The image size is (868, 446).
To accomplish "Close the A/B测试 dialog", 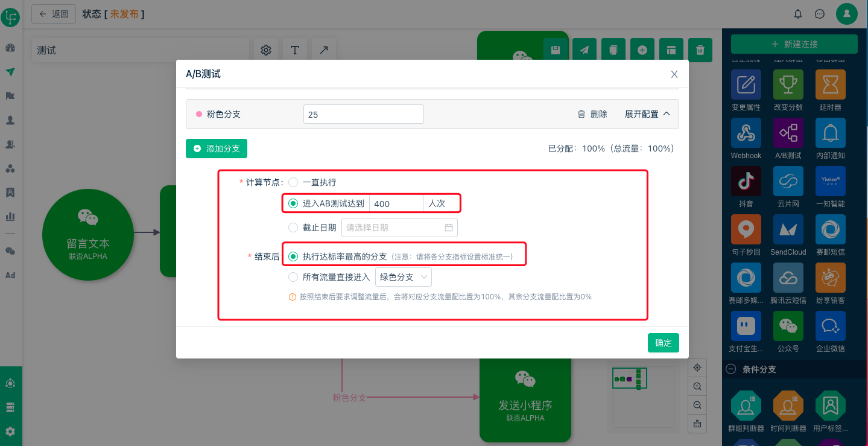I will 674,74.
